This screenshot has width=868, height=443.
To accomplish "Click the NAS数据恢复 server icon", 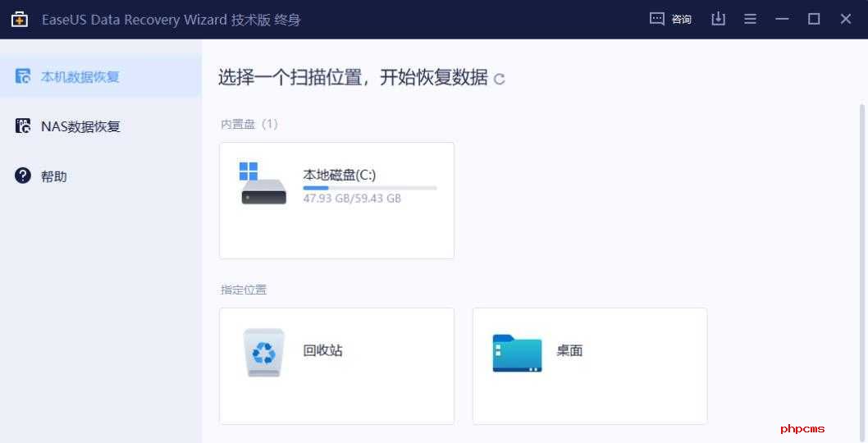I will click(23, 126).
